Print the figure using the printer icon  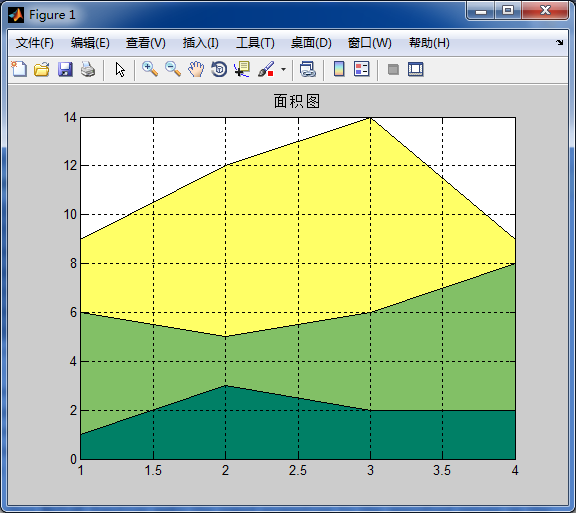click(x=88, y=69)
